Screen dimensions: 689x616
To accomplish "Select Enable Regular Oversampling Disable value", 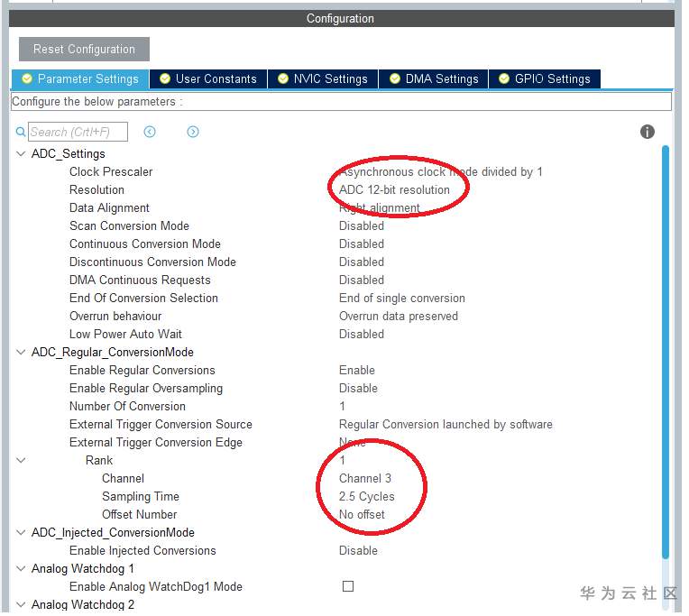I will [358, 388].
